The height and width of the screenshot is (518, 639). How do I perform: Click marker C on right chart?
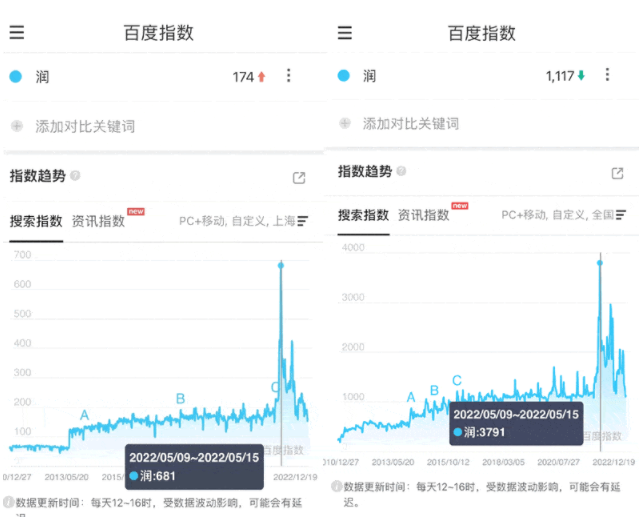457,380
